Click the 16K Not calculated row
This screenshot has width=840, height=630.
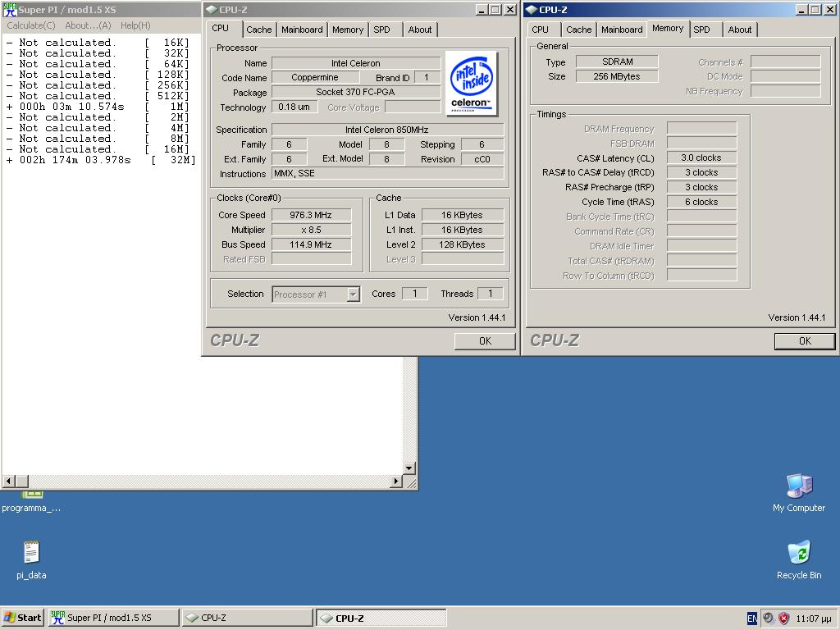tap(98, 43)
